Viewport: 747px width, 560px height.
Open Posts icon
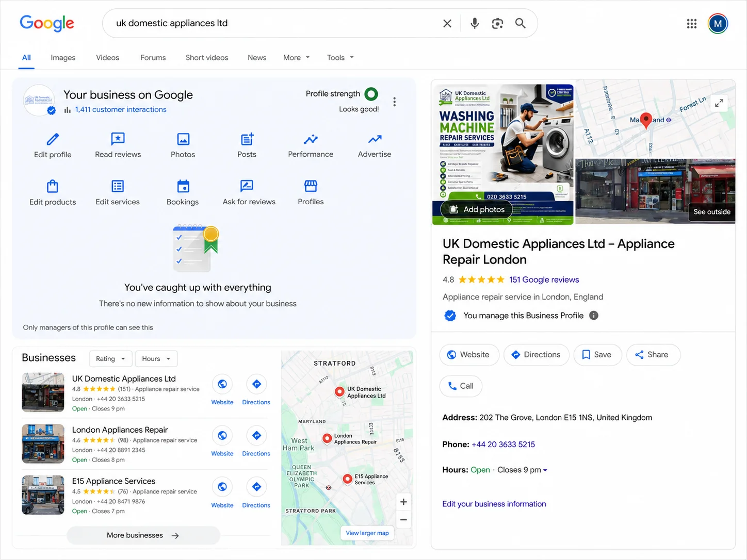point(247,139)
